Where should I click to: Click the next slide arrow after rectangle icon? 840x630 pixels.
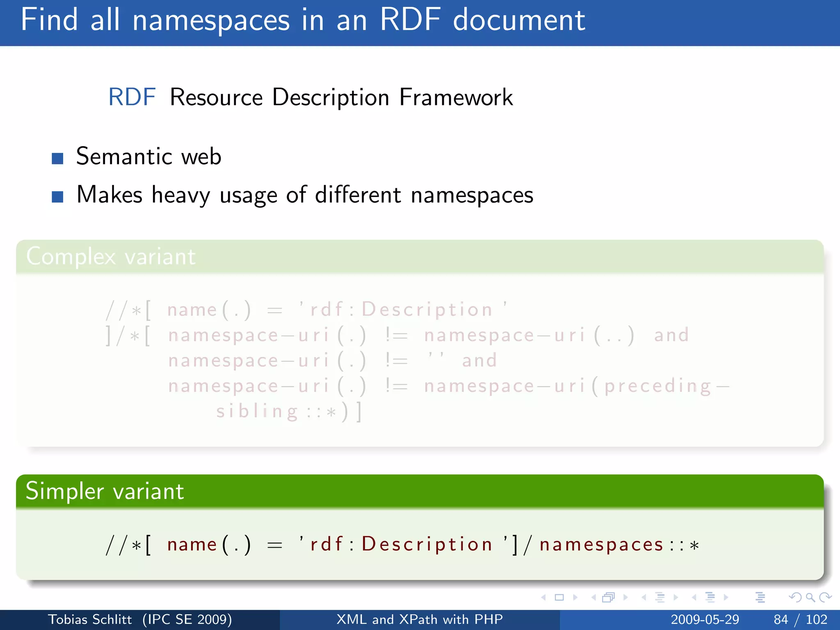pos(575,598)
